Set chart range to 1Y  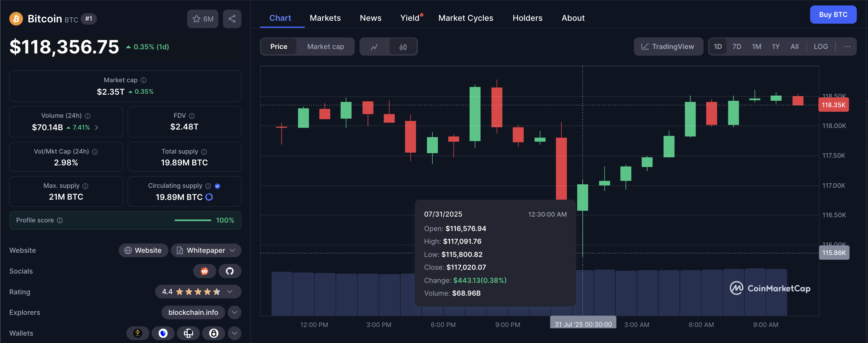coord(776,46)
